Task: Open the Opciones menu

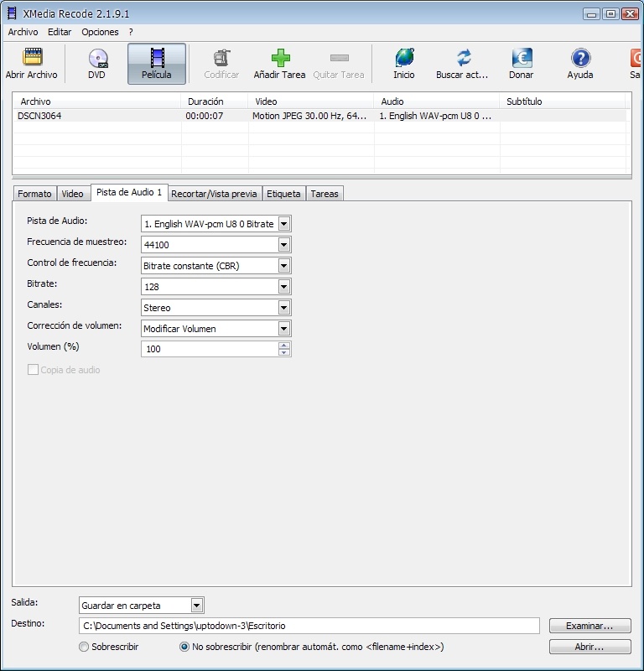Action: pos(100,32)
